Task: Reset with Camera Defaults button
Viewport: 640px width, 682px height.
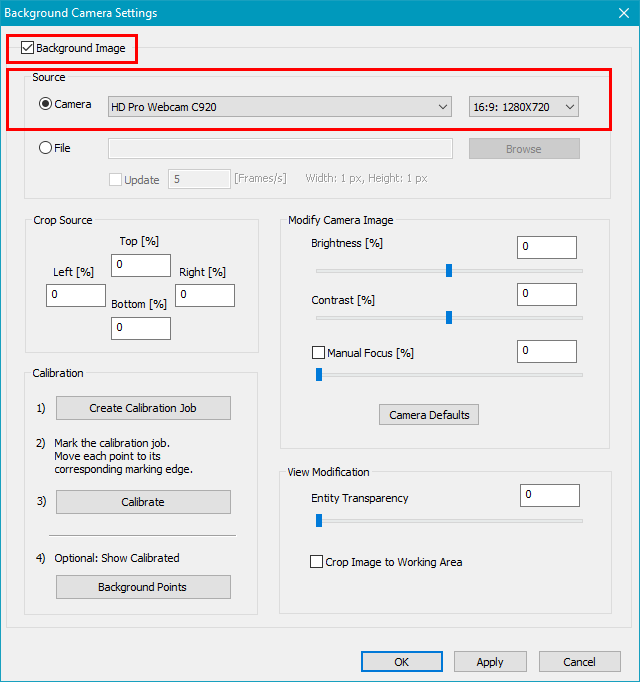Action: click(429, 415)
